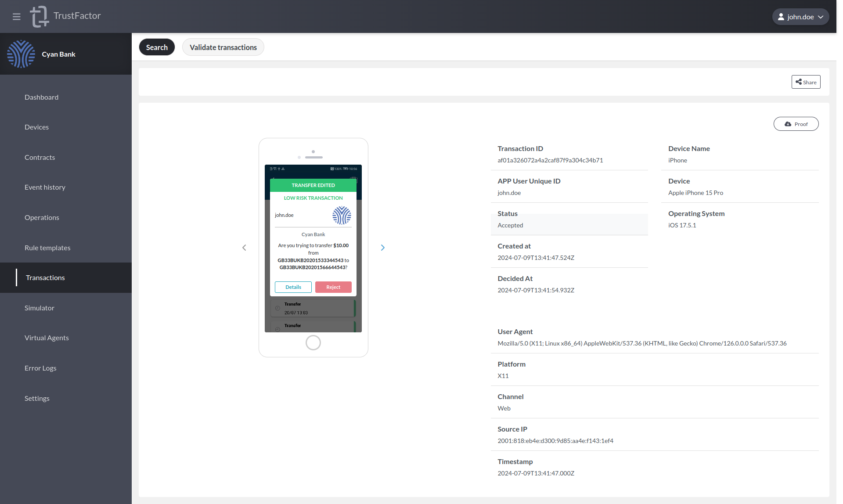Open Rule templates from the sidebar
The width and height of the screenshot is (843, 504).
coord(47,248)
